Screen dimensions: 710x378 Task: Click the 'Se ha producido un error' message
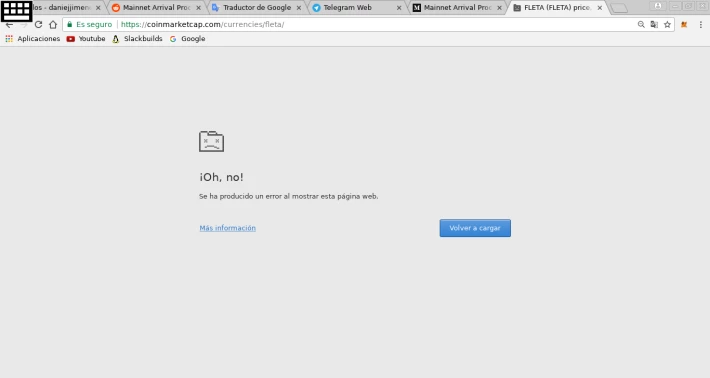click(288, 196)
